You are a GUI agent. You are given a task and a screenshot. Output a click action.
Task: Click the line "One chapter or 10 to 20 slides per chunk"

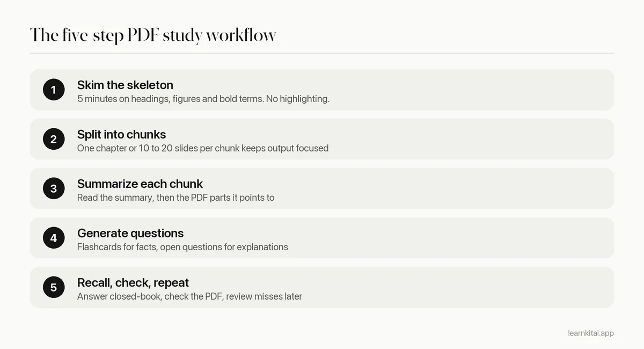[158, 148]
